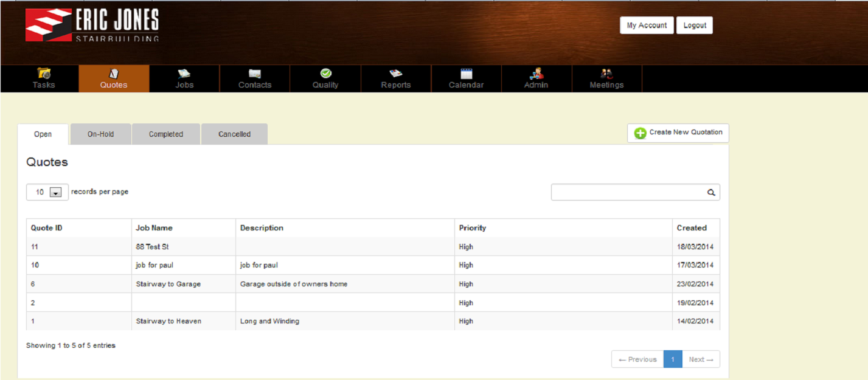Click the created date 18/03/2014

point(695,247)
